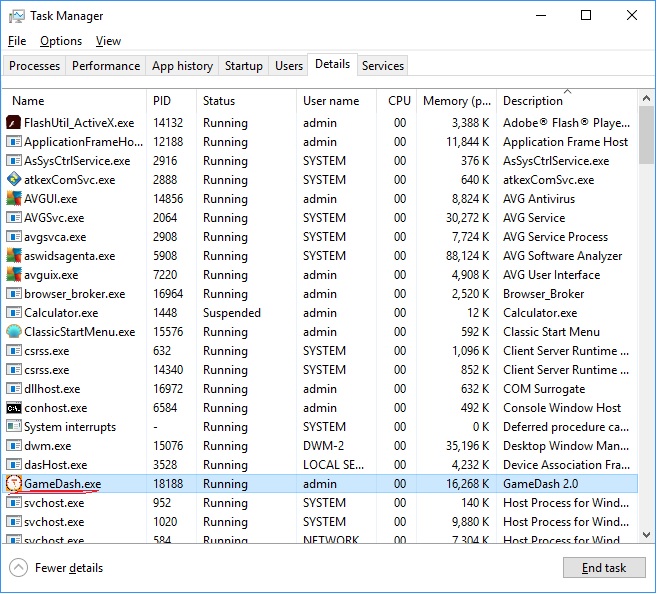
Task: Collapse view with Fewer details arrow
Action: click(x=18, y=568)
